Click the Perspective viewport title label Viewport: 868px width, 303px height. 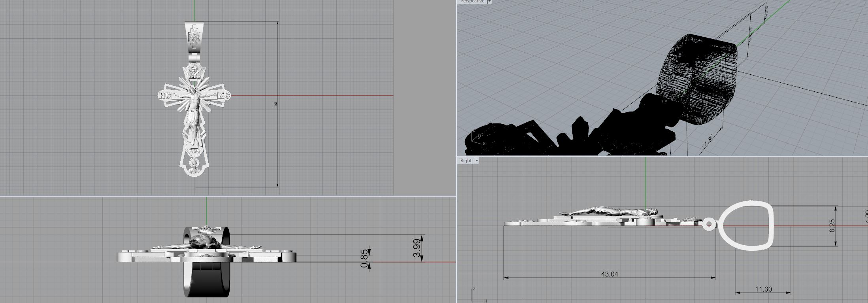point(472,2)
